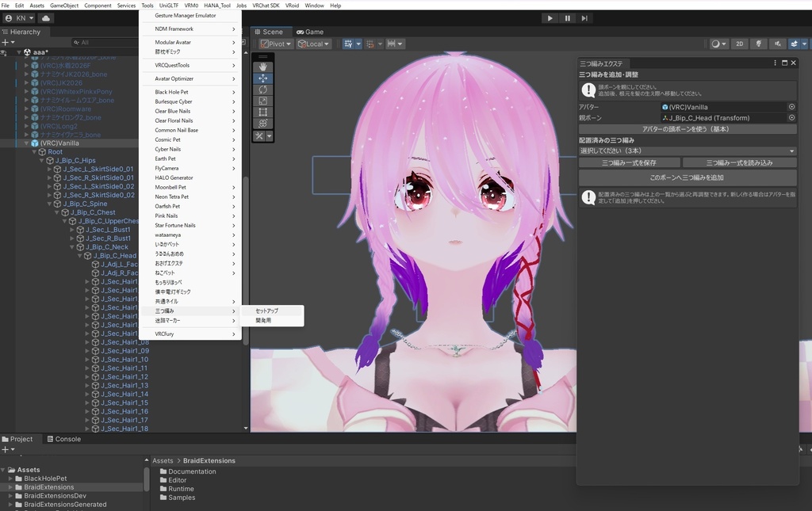Viewport: 812px width, 511px height.
Task: Open object picker for アバター field
Action: 791,107
